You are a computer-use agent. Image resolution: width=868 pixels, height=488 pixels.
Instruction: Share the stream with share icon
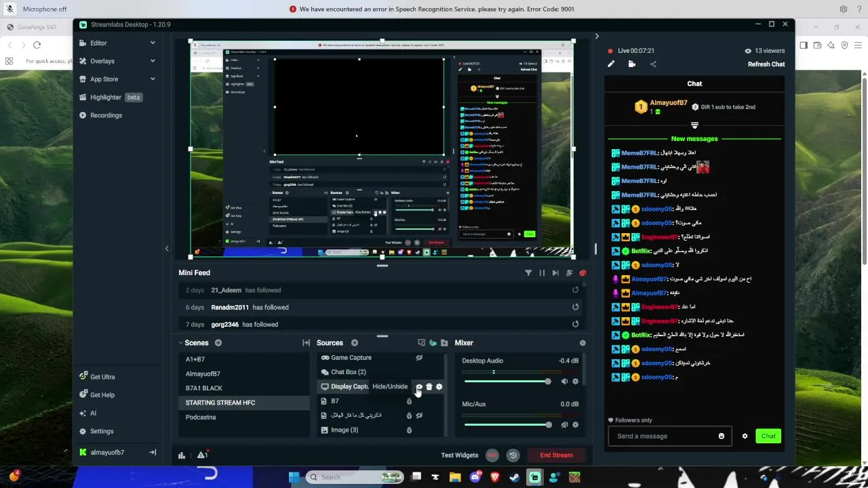[653, 64]
